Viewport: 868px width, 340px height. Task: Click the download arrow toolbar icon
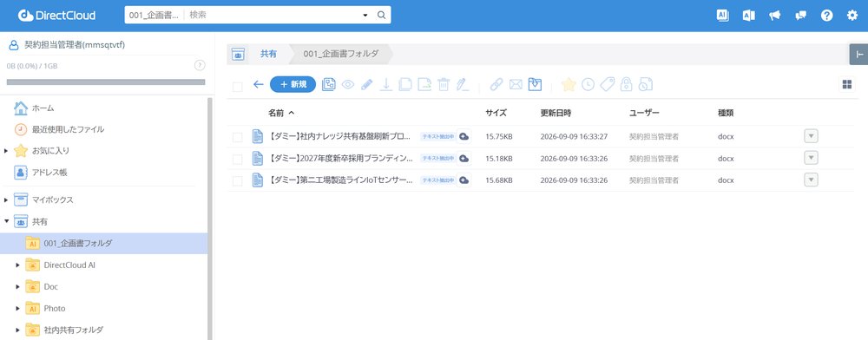click(386, 85)
